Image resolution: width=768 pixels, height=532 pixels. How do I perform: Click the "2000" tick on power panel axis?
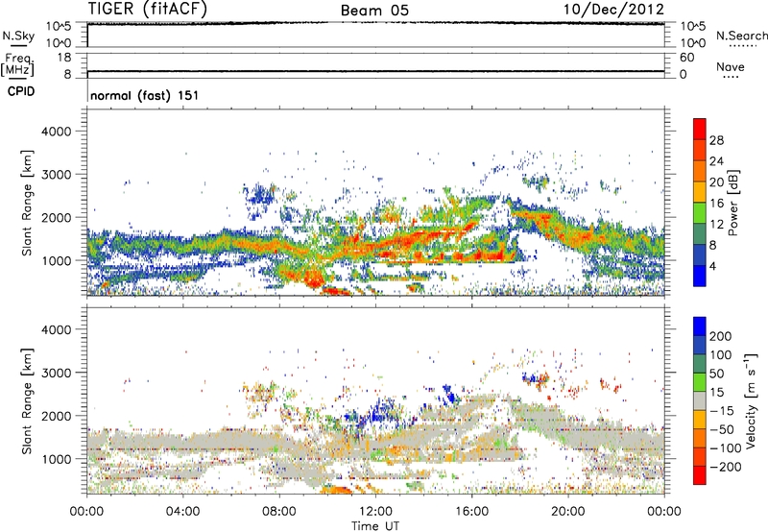(x=57, y=217)
